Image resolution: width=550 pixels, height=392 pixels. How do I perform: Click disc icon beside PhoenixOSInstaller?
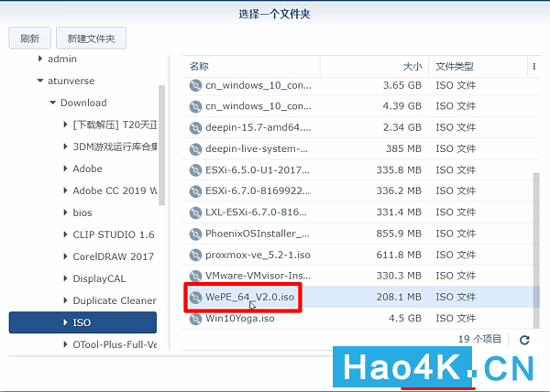[x=195, y=234]
